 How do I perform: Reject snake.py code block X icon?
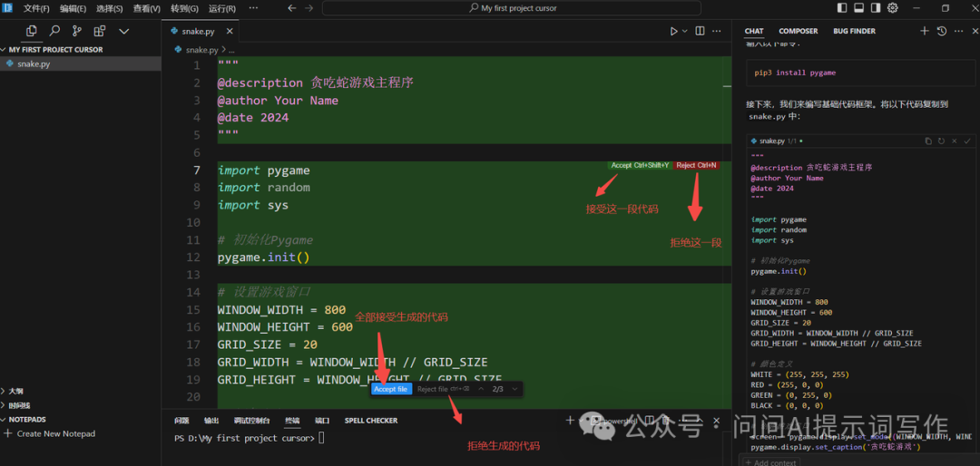pyautogui.click(x=954, y=141)
